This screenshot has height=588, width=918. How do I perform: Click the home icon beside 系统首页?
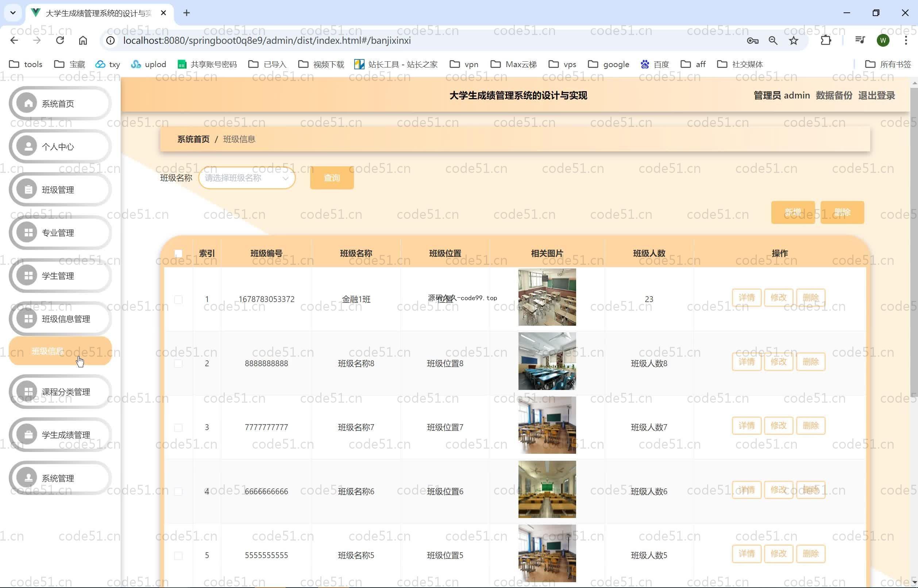coord(28,103)
